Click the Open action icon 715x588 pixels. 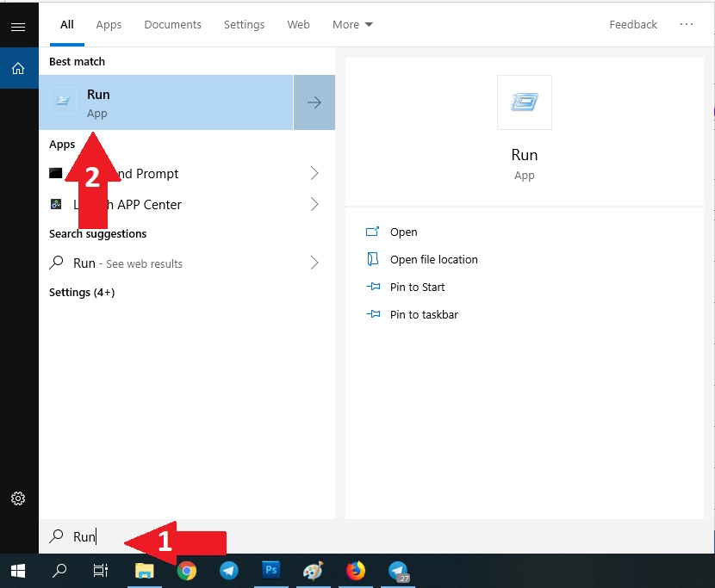tap(372, 232)
